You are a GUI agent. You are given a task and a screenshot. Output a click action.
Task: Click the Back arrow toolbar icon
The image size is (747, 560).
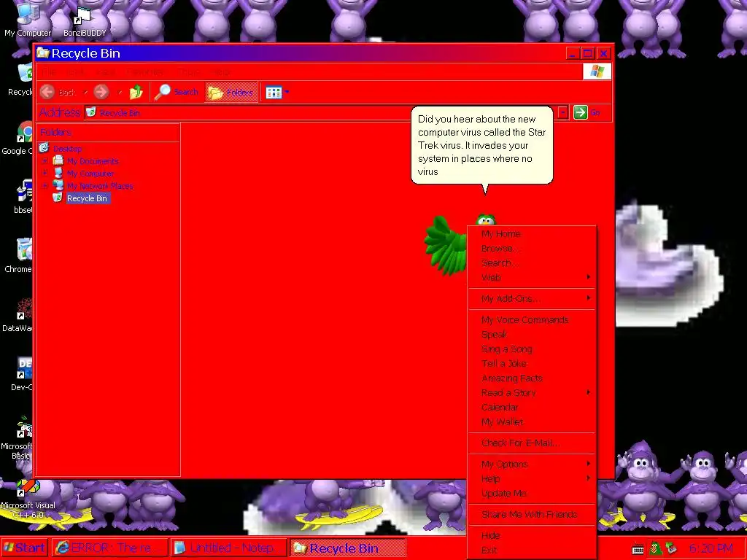47,92
